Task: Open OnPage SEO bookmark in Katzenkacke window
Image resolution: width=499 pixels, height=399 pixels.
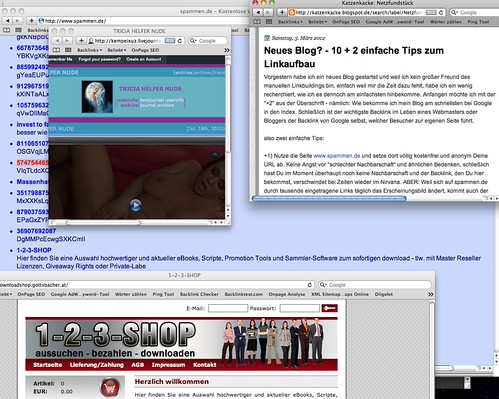Action: click(x=346, y=22)
